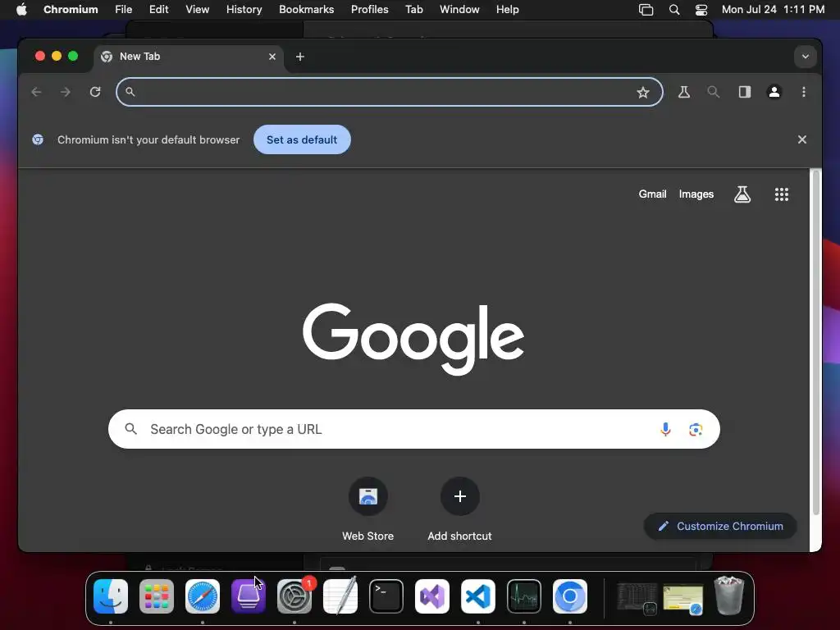Expand the tab search dropdown arrow
The image size is (840, 630).
806,57
